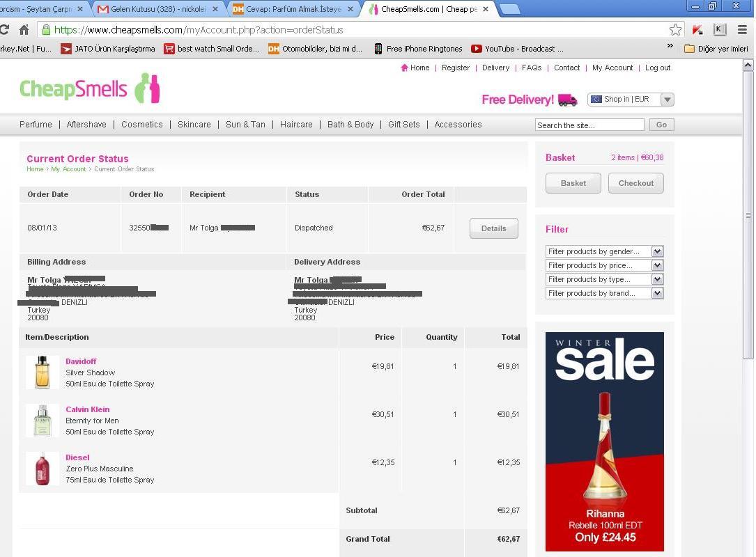
Task: Open the Cosmetics menu
Action: tap(141, 125)
